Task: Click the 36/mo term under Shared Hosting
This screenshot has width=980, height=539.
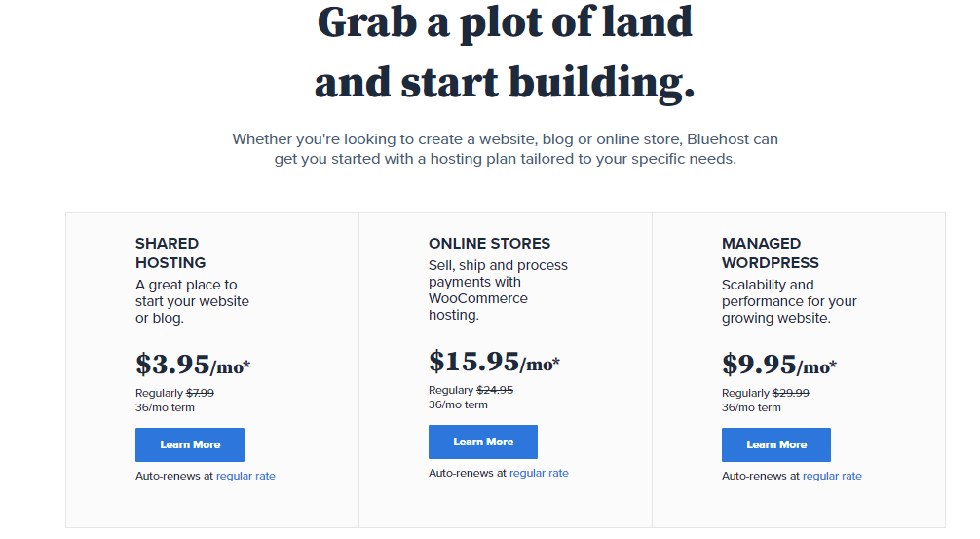Action: [x=165, y=407]
